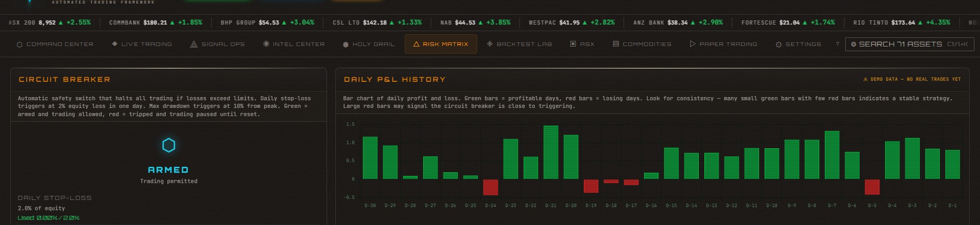Viewport: 980px width, 225px height.
Task: Click the COMMBANK $180.21 ticker
Action: coord(156,22)
